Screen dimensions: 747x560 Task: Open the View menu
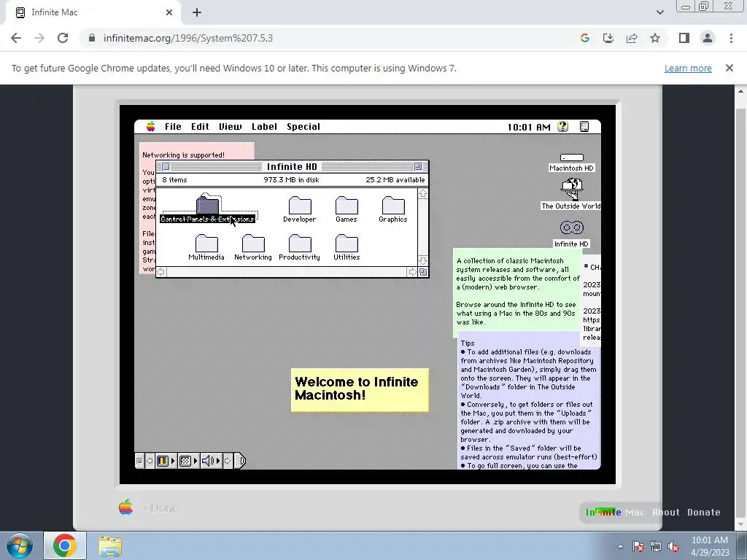(x=230, y=127)
